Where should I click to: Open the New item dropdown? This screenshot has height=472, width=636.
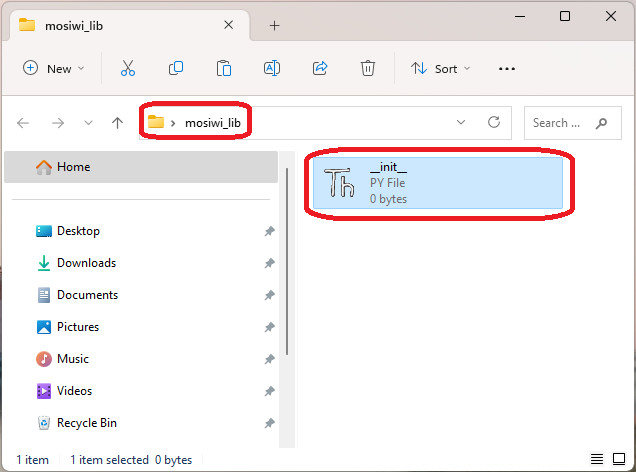(x=54, y=69)
